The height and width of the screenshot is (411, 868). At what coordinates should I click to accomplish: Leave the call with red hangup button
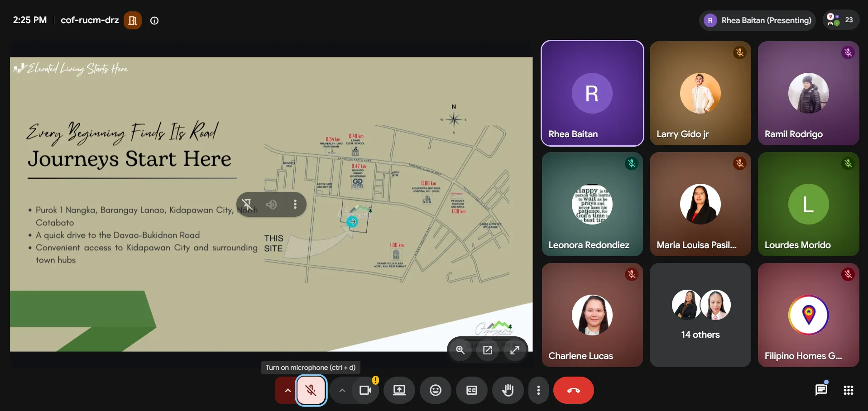pos(574,390)
